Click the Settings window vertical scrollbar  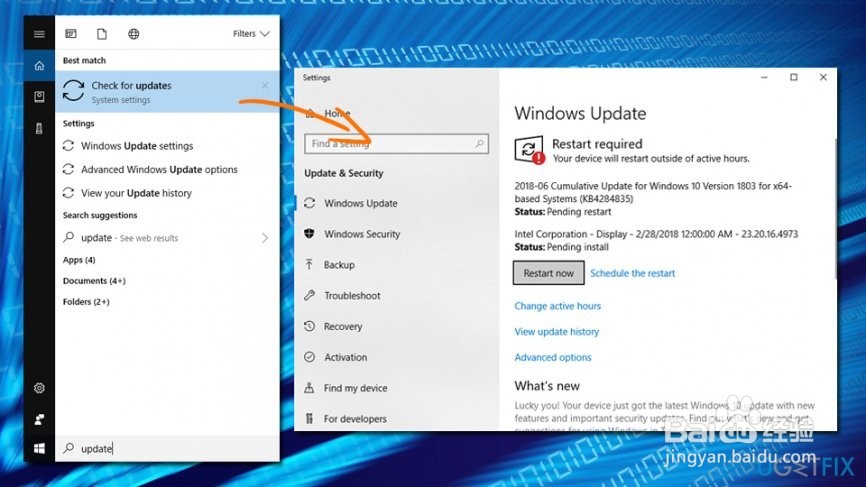[x=835, y=209]
